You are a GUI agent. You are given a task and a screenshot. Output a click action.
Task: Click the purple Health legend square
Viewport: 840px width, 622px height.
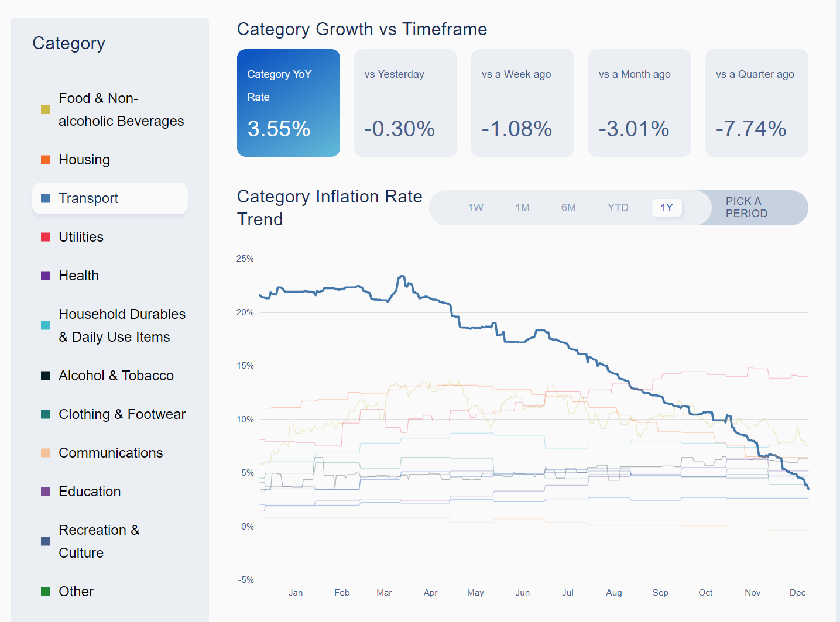pos(45,276)
